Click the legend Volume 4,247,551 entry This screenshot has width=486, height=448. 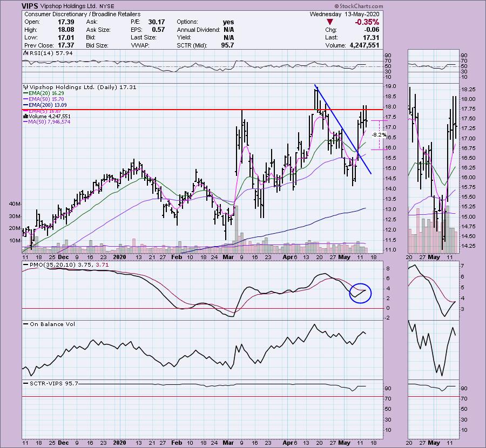50,117
